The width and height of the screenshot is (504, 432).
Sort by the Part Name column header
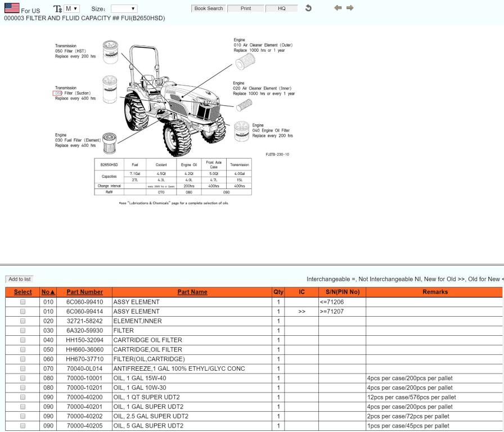(192, 292)
